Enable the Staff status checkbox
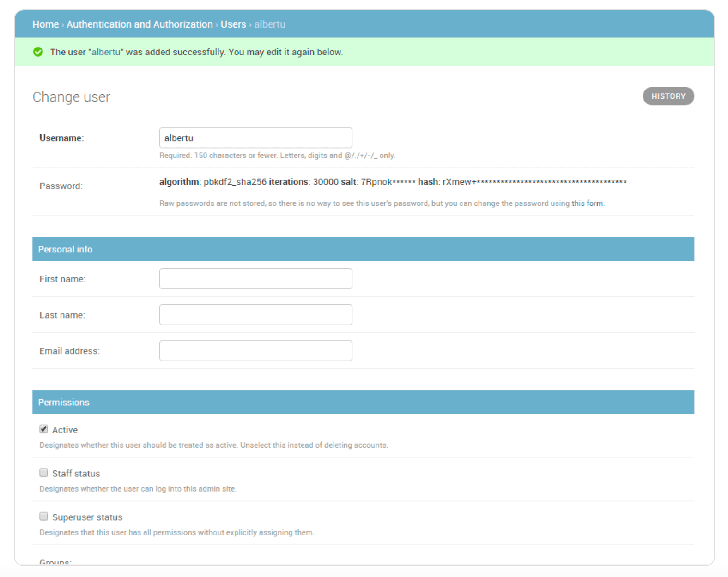 [44, 473]
